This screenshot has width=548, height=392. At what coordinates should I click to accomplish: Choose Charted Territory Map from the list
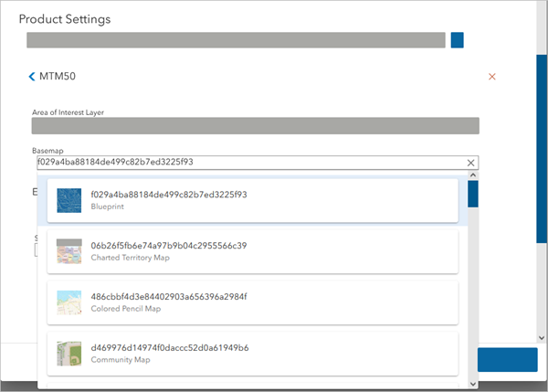coord(256,251)
